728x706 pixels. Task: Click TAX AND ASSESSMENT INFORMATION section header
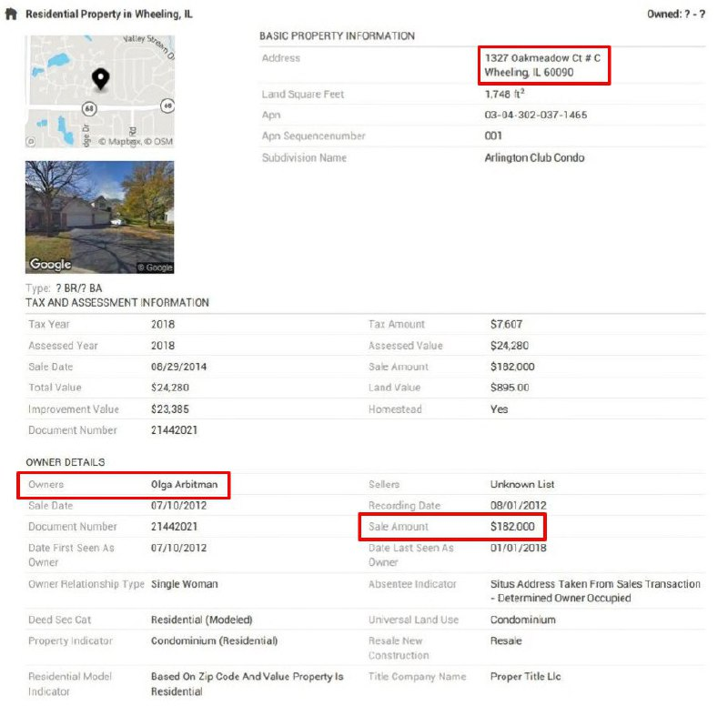click(x=117, y=303)
